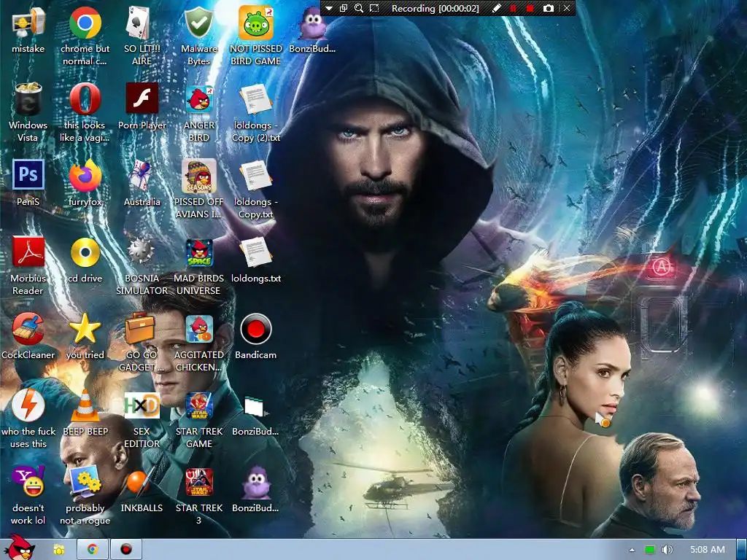
Task: Open the 'you tried' star icon
Action: [x=85, y=329]
